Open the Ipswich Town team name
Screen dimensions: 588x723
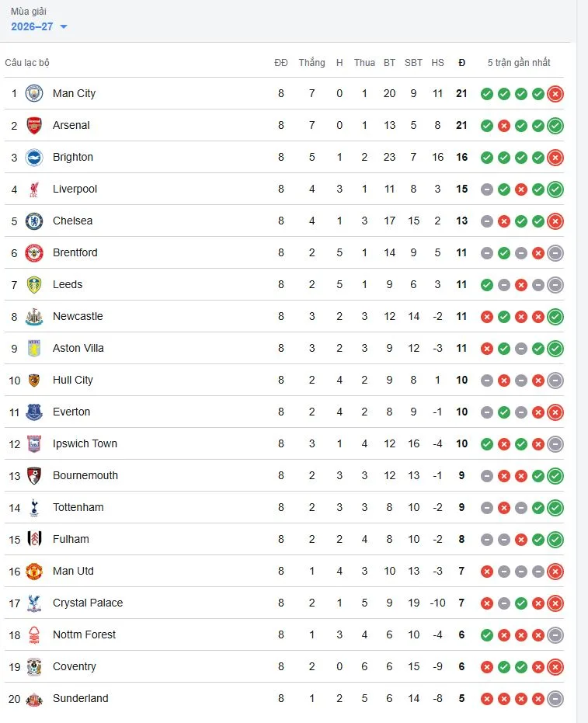tap(85, 443)
